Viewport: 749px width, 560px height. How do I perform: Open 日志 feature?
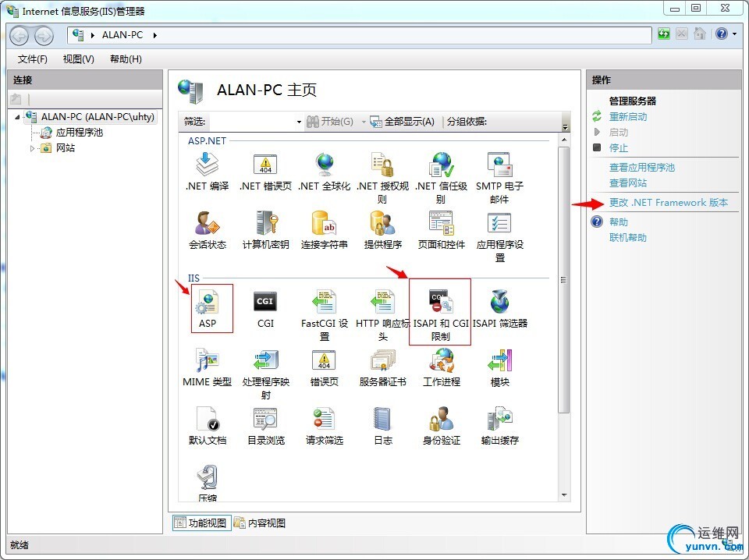click(382, 426)
